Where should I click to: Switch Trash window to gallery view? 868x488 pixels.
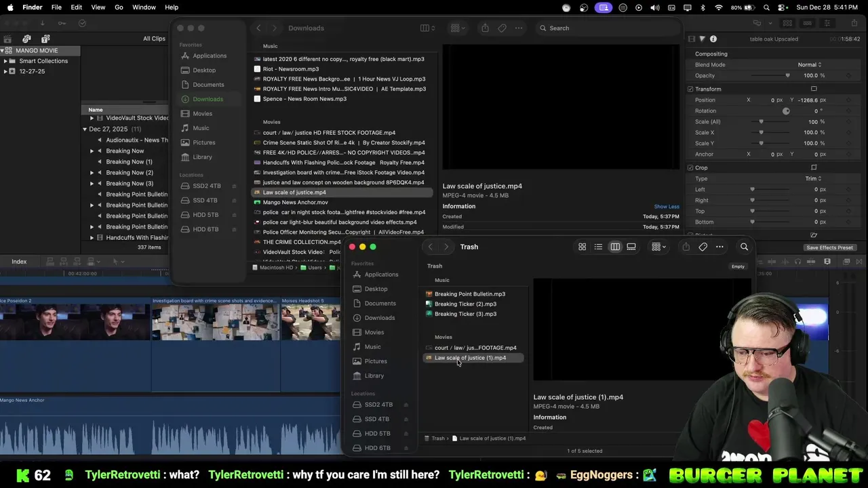click(x=631, y=247)
